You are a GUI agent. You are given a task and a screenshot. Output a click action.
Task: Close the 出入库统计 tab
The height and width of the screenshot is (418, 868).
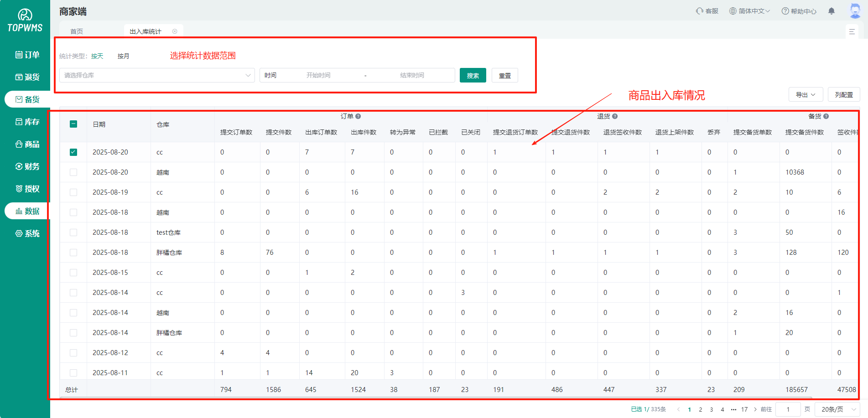coord(175,31)
